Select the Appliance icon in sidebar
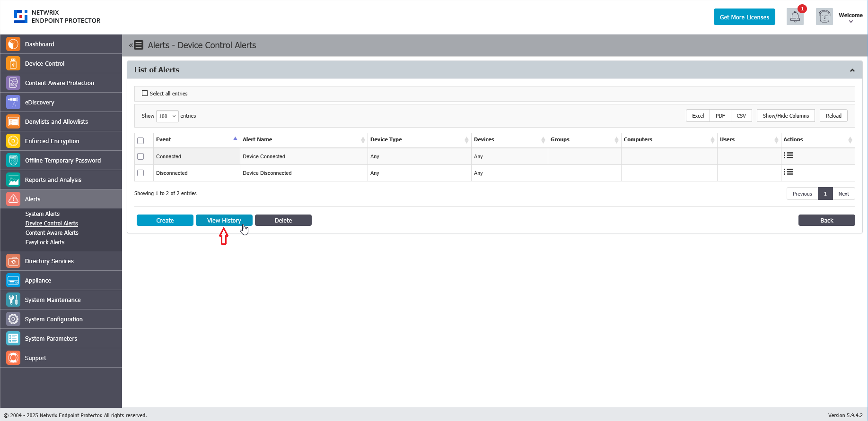This screenshot has height=421, width=868. point(13,280)
